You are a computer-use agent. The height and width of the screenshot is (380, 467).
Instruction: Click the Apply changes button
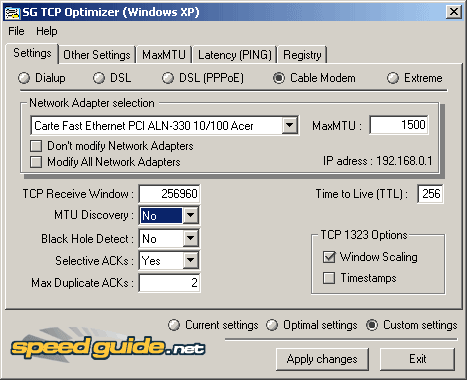(x=322, y=359)
